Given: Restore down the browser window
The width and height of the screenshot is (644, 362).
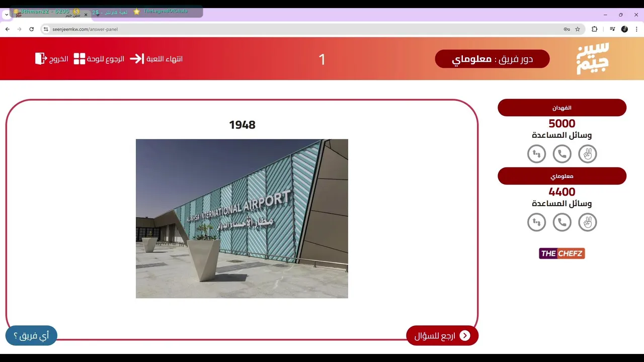Looking at the screenshot, I should tap(621, 15).
